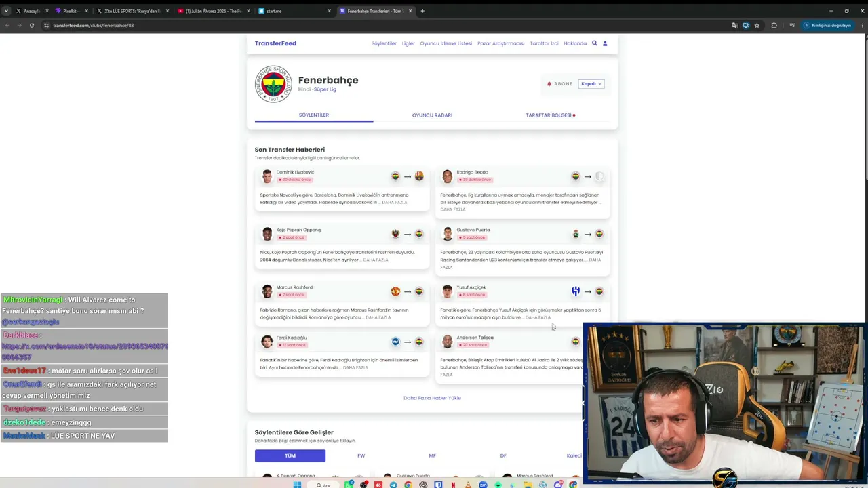Image resolution: width=868 pixels, height=488 pixels.
Task: Click the Fenerbahçe club crest logo
Action: (273, 84)
